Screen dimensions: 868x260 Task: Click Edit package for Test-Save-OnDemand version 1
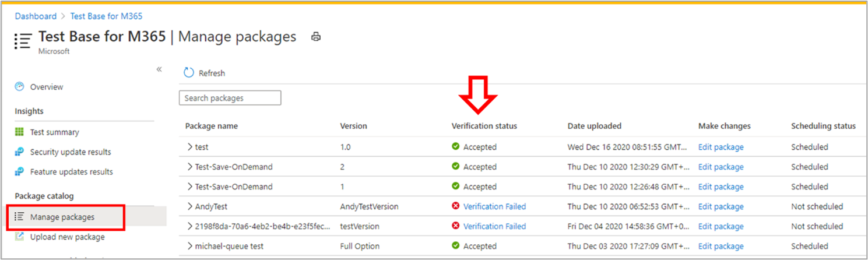point(721,187)
